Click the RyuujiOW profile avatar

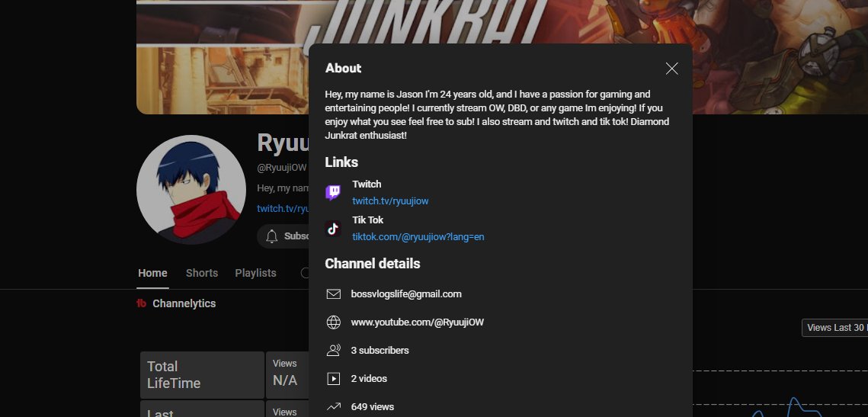(191, 189)
